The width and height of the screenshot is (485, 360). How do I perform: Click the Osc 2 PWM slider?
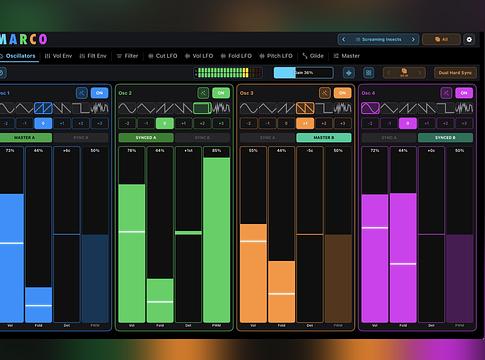[x=217, y=234]
